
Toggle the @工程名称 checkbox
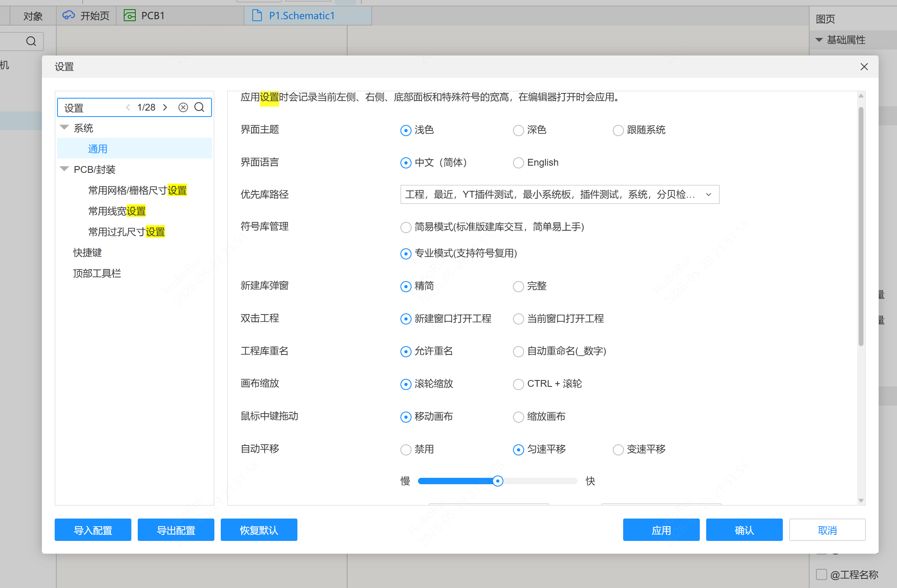coord(822,574)
